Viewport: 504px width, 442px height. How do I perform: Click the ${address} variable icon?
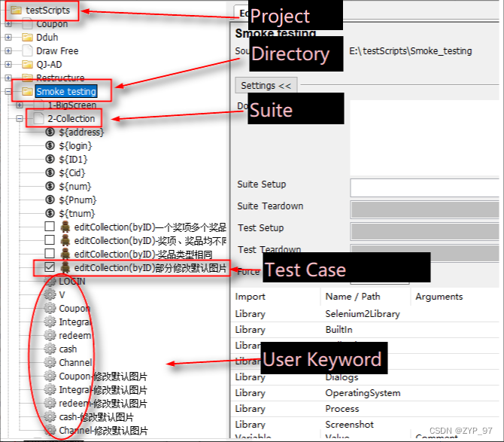click(50, 132)
